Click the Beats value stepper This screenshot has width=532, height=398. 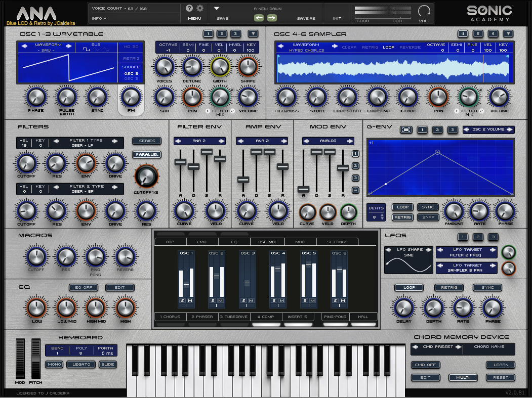tap(382, 217)
